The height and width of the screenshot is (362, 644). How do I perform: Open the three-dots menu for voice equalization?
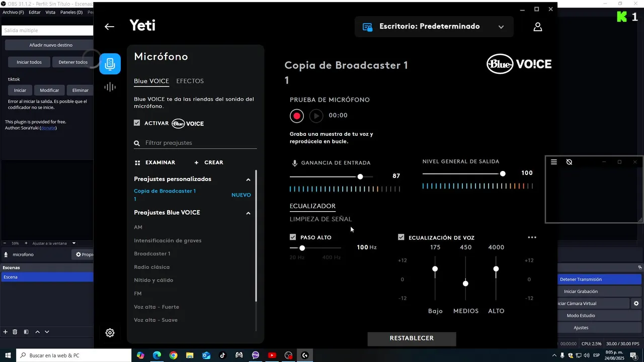[532, 237]
